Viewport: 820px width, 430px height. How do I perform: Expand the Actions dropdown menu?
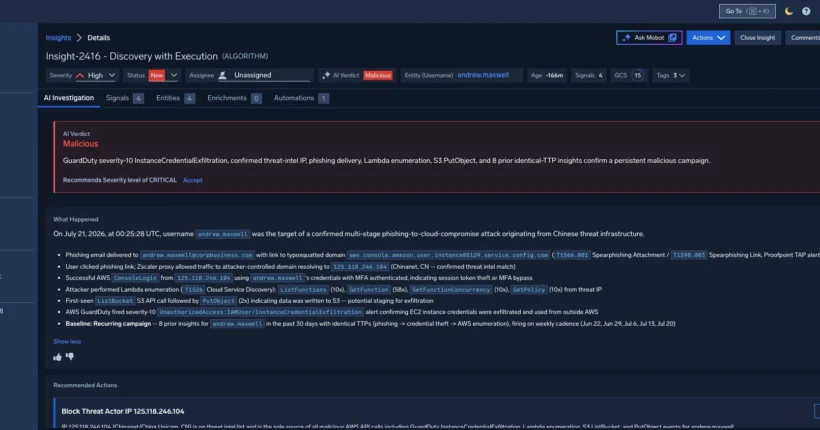pyautogui.click(x=708, y=38)
